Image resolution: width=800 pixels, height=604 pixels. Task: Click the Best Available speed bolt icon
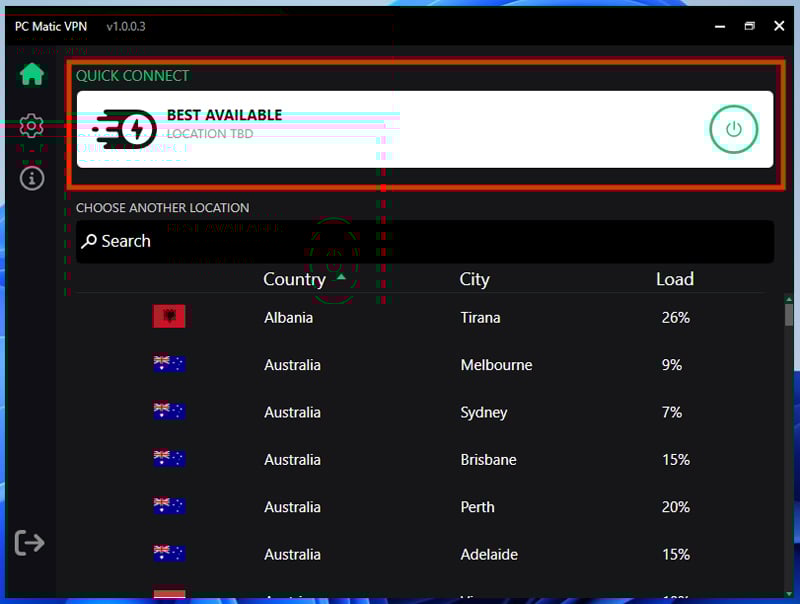pyautogui.click(x=125, y=128)
